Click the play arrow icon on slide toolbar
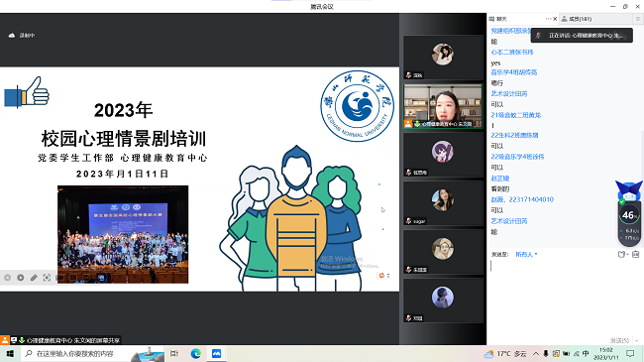 coord(21,278)
